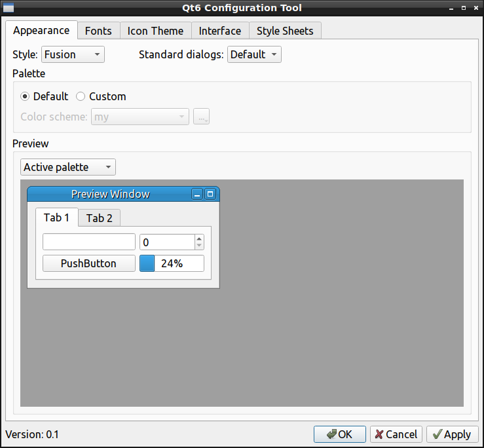Minimize the Qt6 Configuration Tool window
Screen dimensions: 484x448
point(451,9)
